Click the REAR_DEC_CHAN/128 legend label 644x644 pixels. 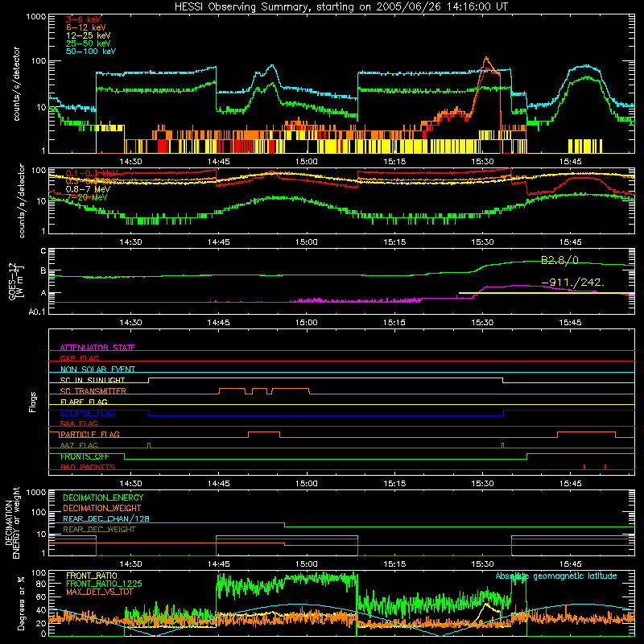pyautogui.click(x=106, y=519)
